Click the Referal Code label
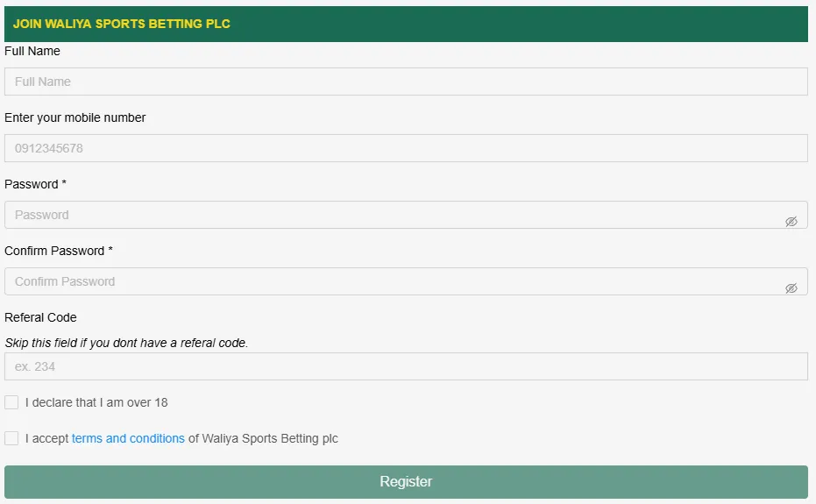Image resolution: width=816 pixels, height=504 pixels. click(40, 317)
